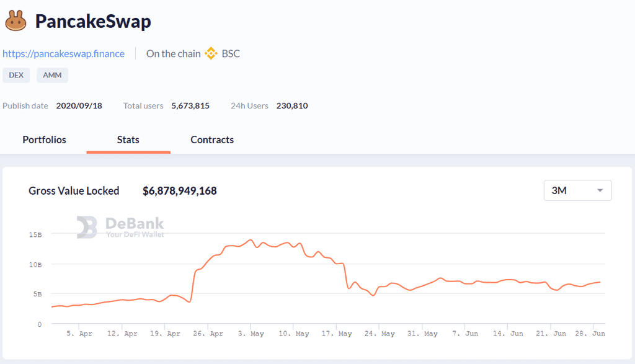The width and height of the screenshot is (635, 364).
Task: Open the 3M time range dropdown
Action: tap(577, 190)
